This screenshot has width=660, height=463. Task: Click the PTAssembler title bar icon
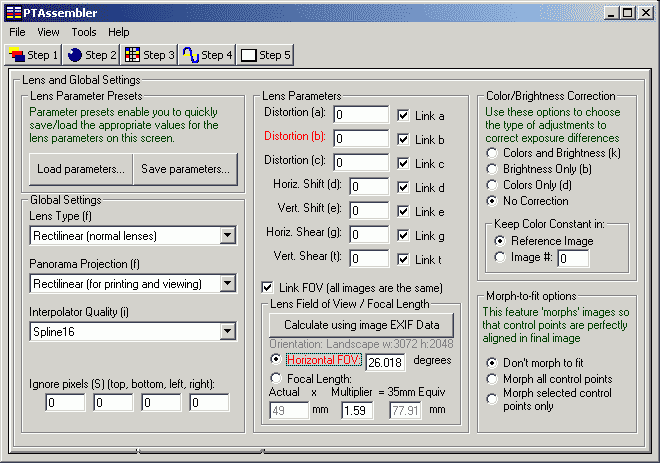(13, 13)
